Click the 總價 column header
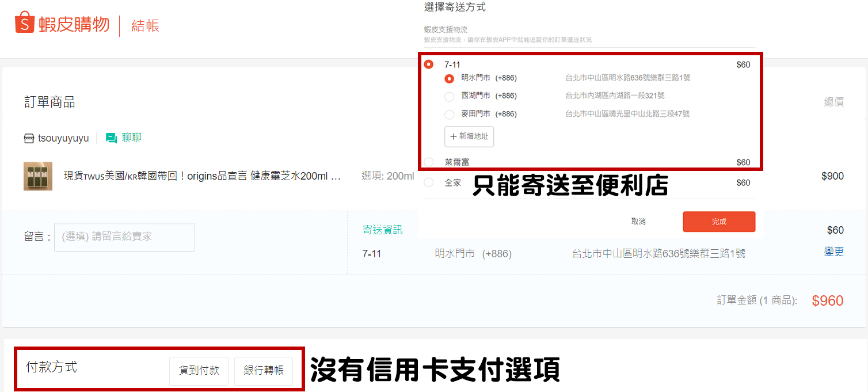868x392 pixels. click(834, 102)
